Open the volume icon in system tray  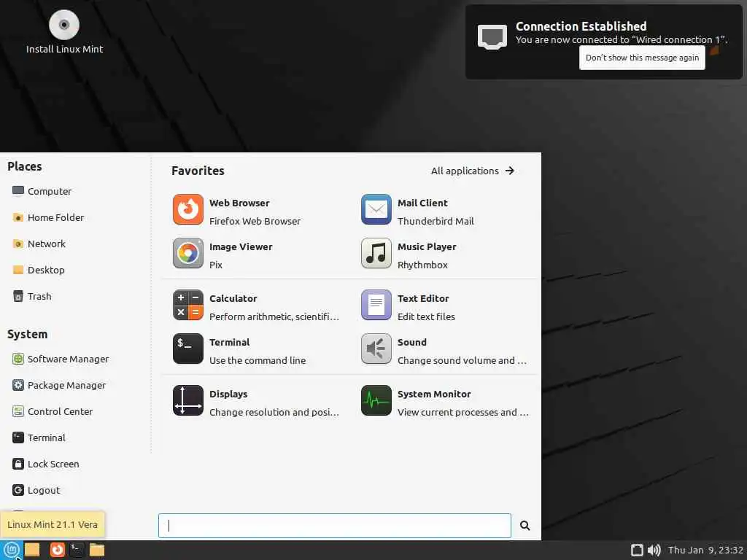point(654,550)
